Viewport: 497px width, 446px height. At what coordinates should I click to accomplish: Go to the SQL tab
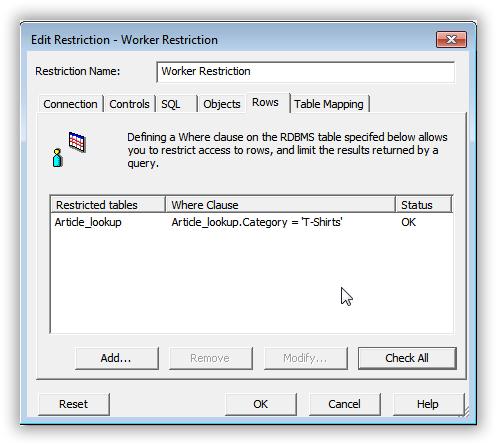(x=176, y=104)
